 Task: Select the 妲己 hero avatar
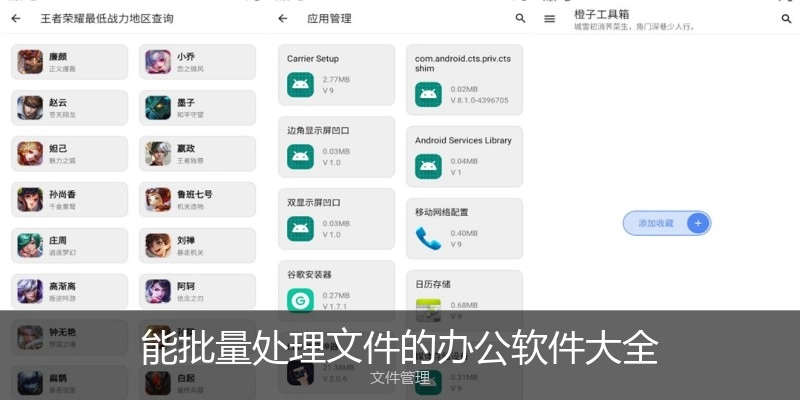click(x=30, y=154)
